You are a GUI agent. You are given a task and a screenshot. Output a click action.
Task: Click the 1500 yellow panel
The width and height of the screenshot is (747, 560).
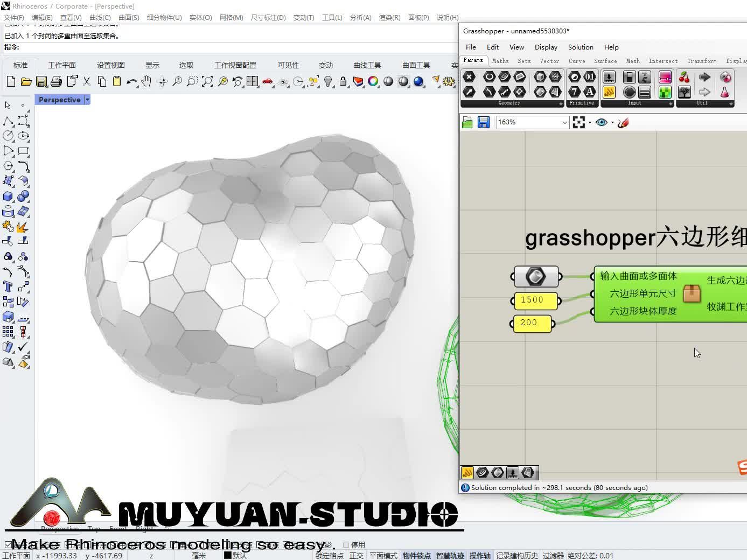[535, 300]
